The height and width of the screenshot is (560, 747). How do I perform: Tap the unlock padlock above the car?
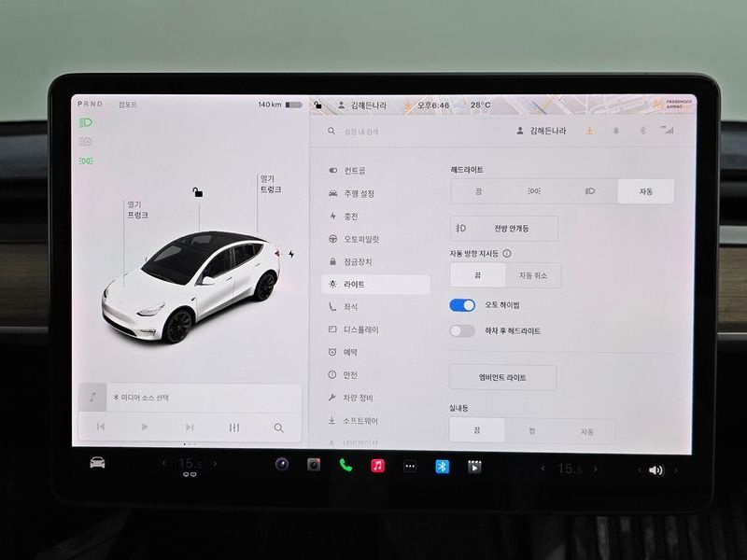click(197, 192)
